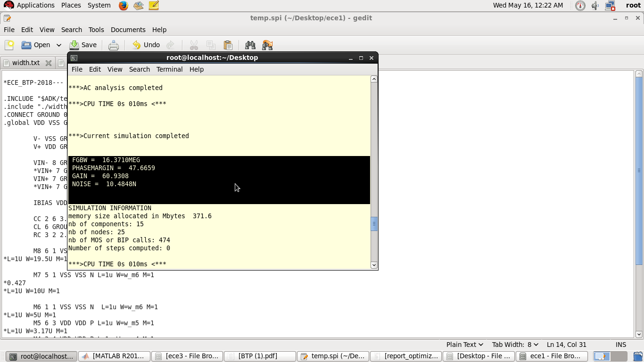Viewport: 644px width, 362px height.
Task: Switch to ece3 File Browser taskbar button
Action: pyautogui.click(x=187, y=356)
